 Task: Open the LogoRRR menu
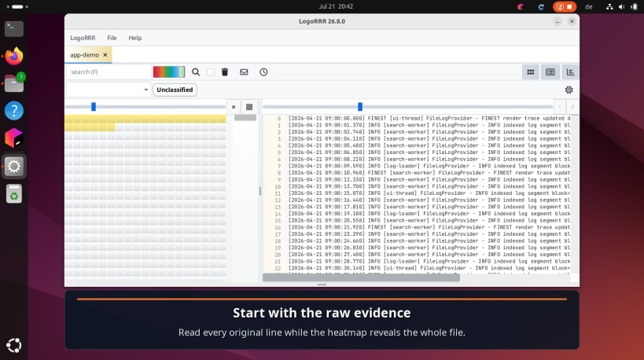[83, 38]
